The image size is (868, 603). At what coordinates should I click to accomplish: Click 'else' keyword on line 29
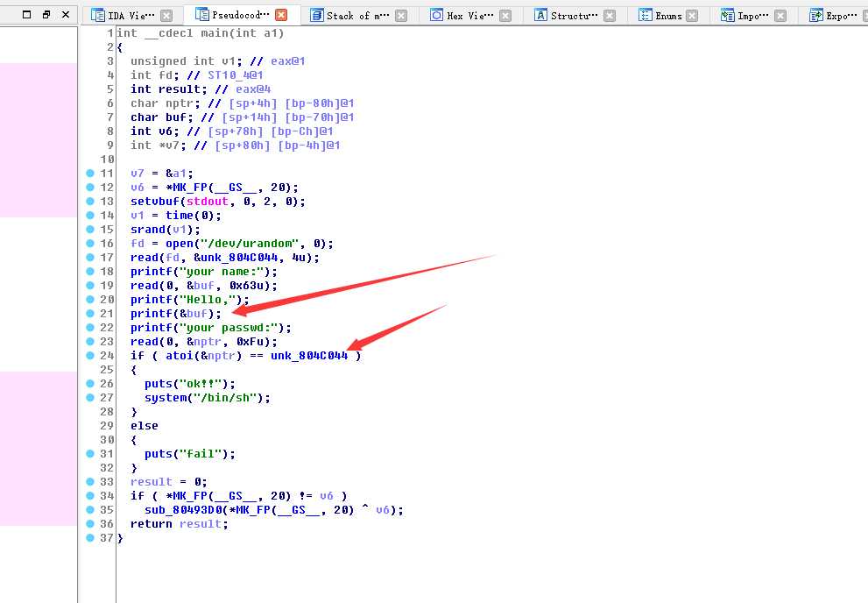[x=145, y=426]
